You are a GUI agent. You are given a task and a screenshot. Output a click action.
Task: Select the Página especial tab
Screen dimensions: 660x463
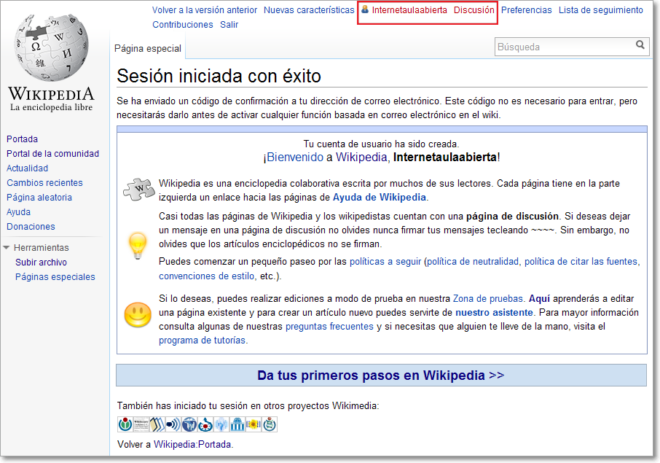[x=148, y=48]
